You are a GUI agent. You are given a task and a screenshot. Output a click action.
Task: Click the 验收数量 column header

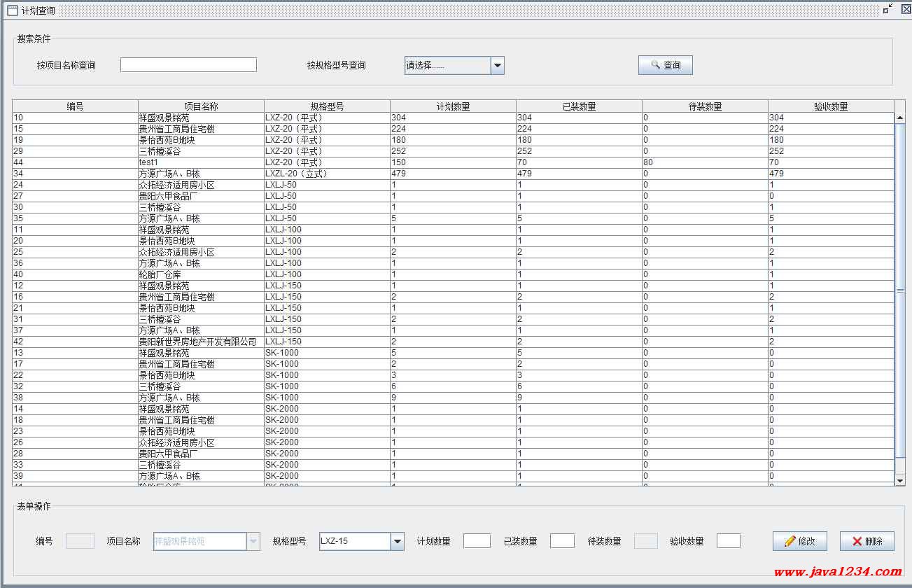coord(832,106)
